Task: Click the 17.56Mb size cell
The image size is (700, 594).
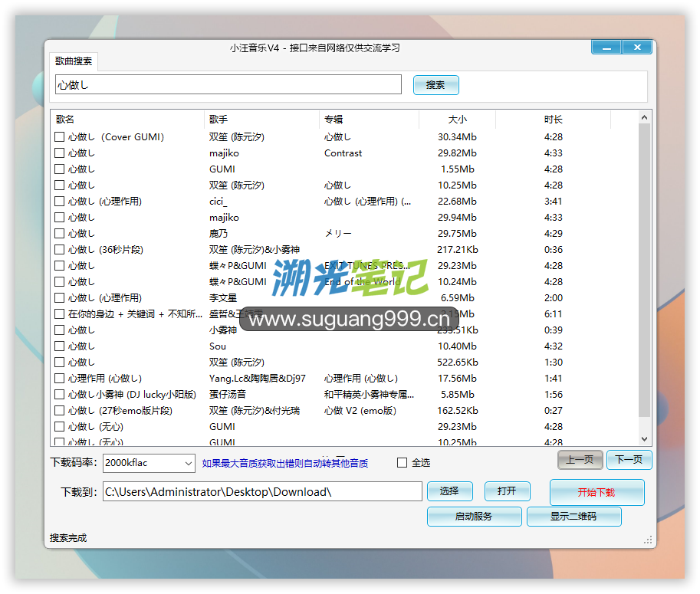Action: click(x=457, y=379)
